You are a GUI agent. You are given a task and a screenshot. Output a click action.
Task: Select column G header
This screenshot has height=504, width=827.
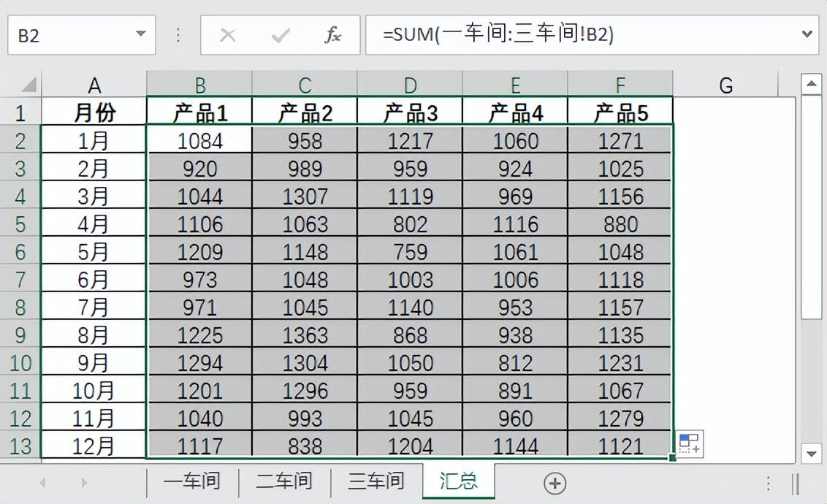point(725,84)
